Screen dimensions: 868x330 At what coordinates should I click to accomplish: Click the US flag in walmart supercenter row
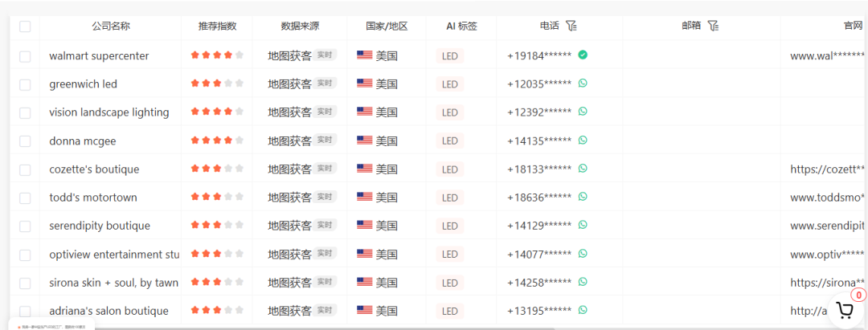[x=364, y=55]
